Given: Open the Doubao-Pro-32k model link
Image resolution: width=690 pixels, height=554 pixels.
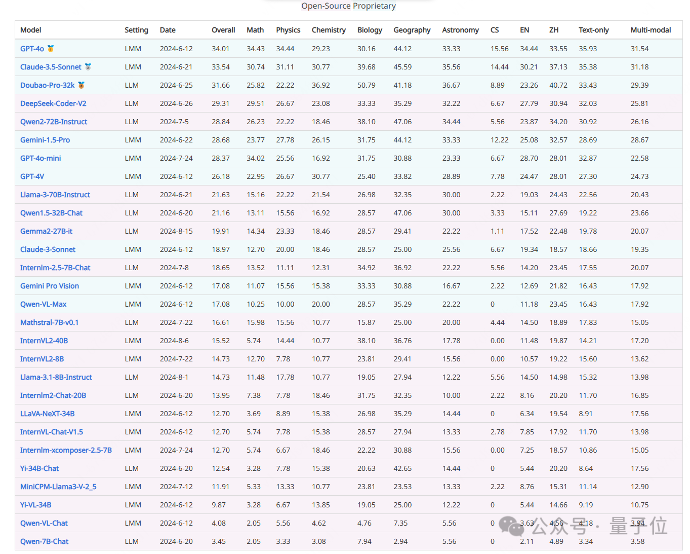Looking at the screenshot, I should tap(48, 85).
